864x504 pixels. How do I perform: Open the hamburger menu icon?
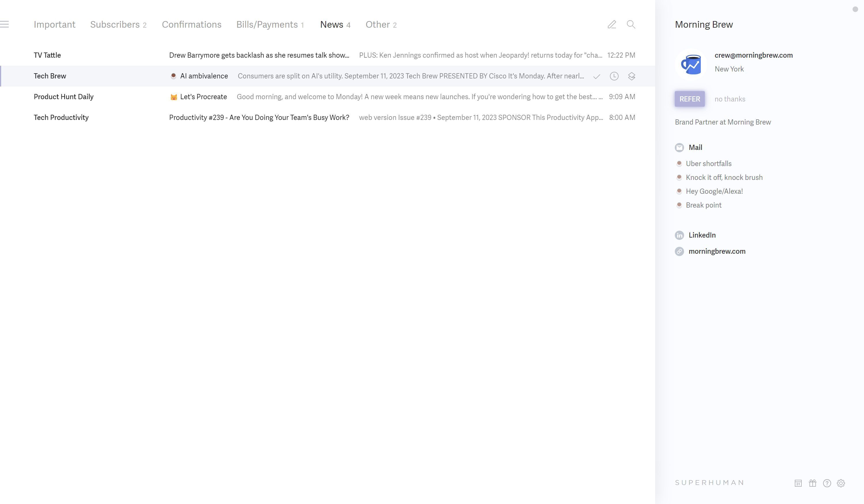pyautogui.click(x=4, y=24)
